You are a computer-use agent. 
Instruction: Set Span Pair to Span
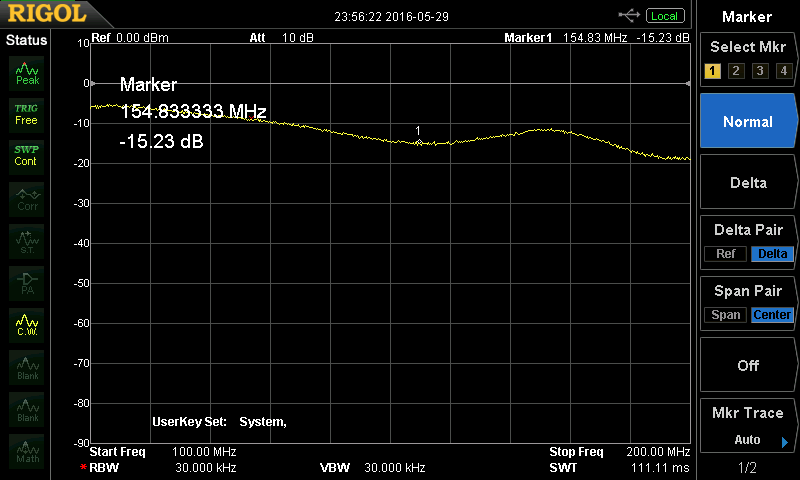(726, 315)
